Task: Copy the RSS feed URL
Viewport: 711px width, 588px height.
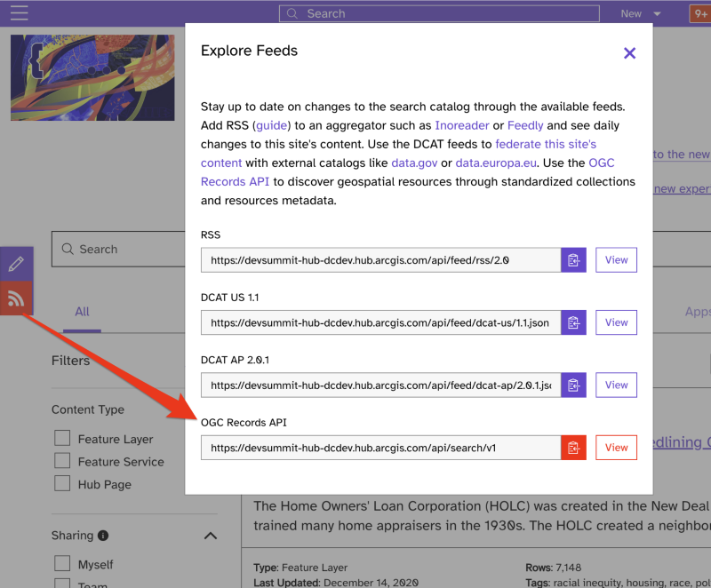Action: [x=573, y=260]
